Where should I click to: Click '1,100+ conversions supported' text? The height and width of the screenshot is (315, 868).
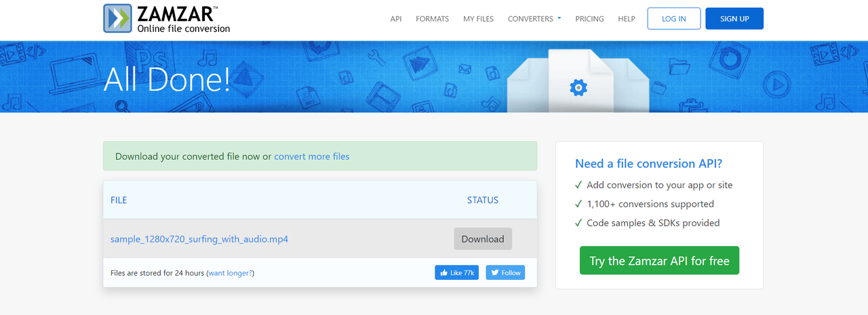(x=650, y=204)
